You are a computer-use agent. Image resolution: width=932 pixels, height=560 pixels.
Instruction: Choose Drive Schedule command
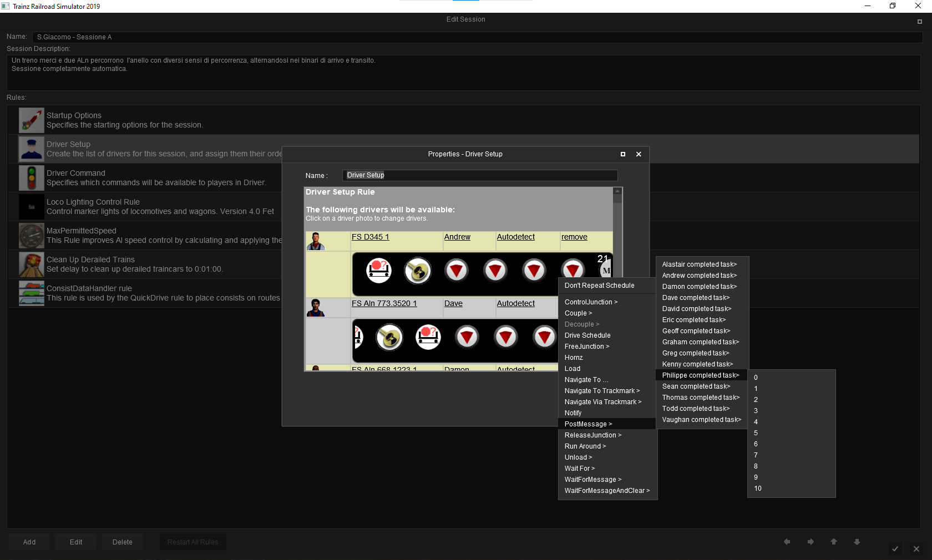[x=587, y=335]
